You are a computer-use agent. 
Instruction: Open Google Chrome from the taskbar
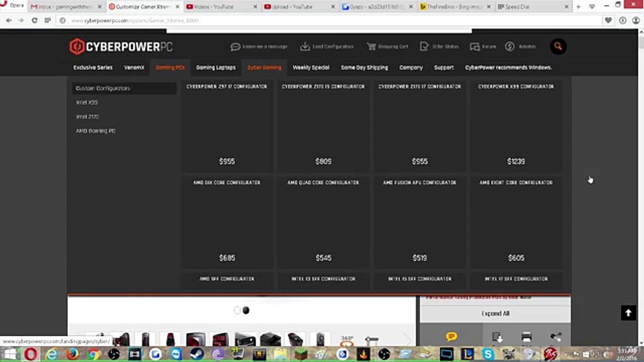[x=93, y=354]
